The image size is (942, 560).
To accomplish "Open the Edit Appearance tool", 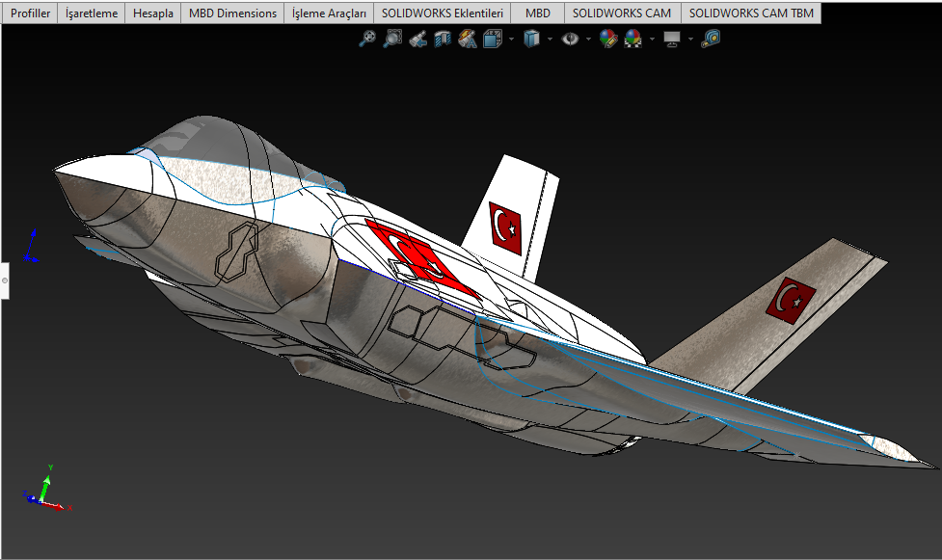I will click(x=608, y=40).
